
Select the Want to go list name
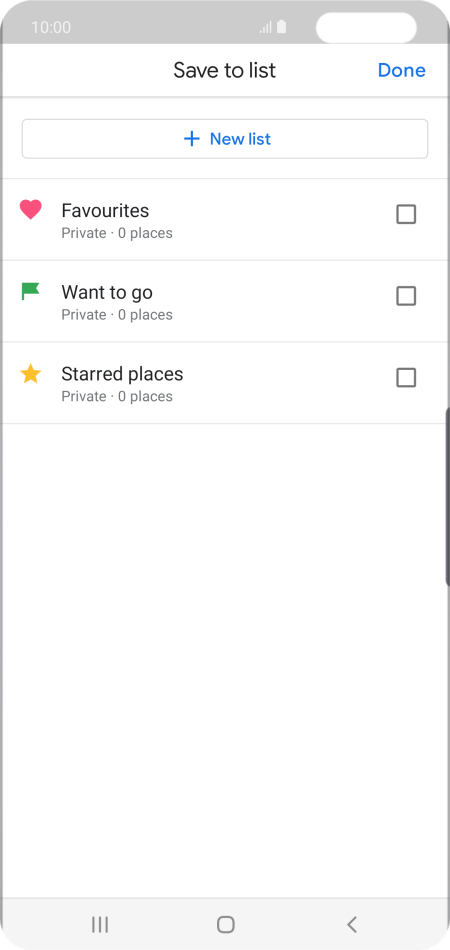click(107, 293)
